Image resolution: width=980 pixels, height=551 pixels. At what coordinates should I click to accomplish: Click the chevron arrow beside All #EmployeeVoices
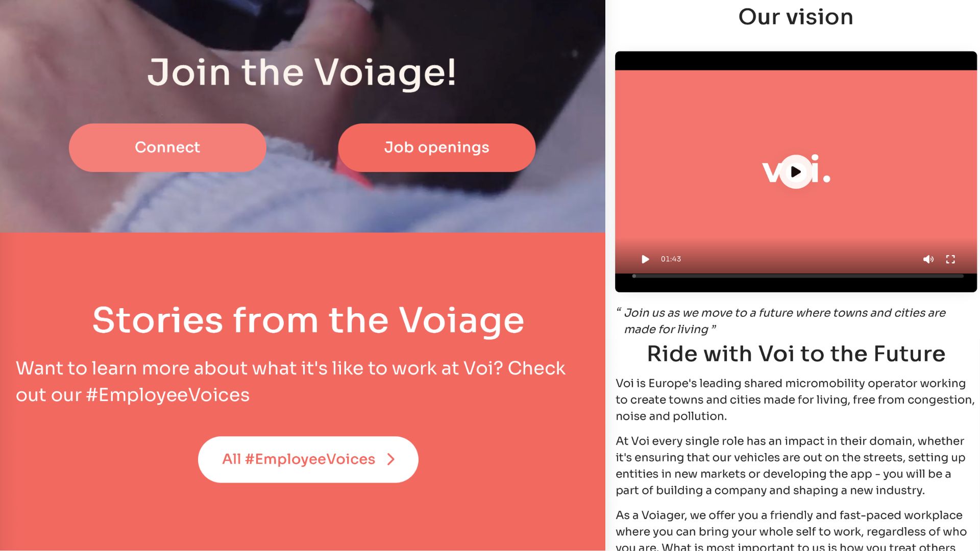pyautogui.click(x=391, y=459)
